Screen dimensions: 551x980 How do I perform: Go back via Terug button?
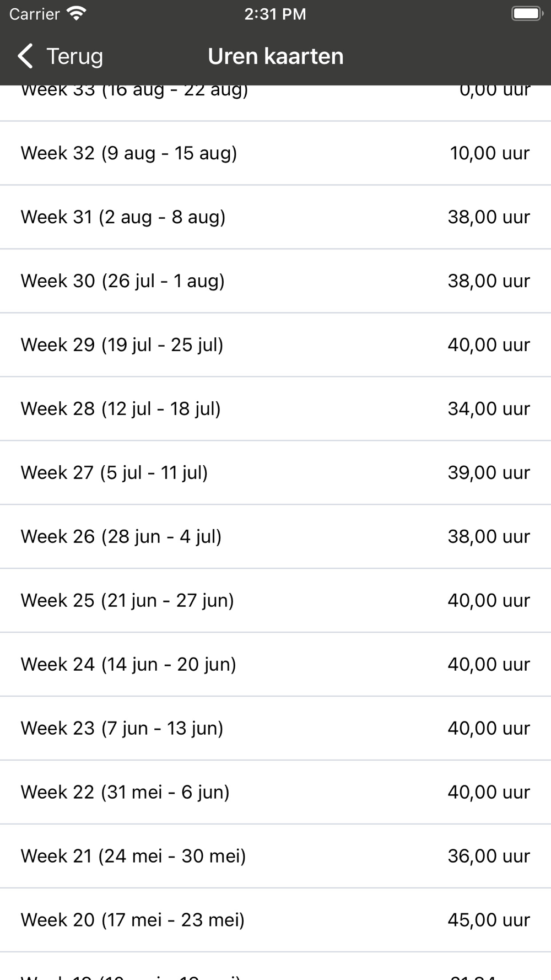[x=61, y=56]
